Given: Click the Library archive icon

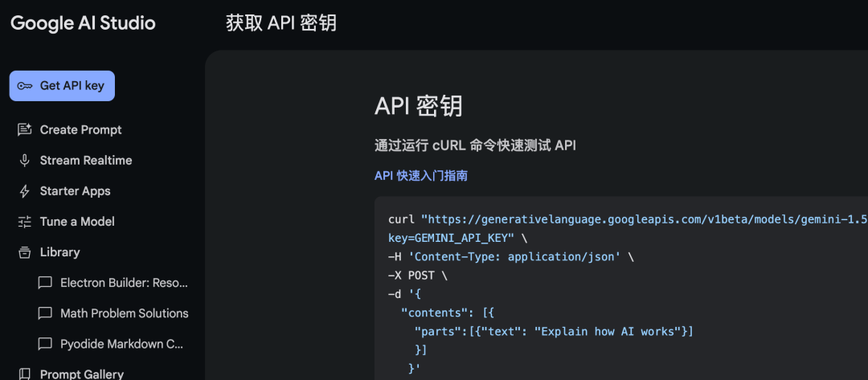Looking at the screenshot, I should point(24,252).
